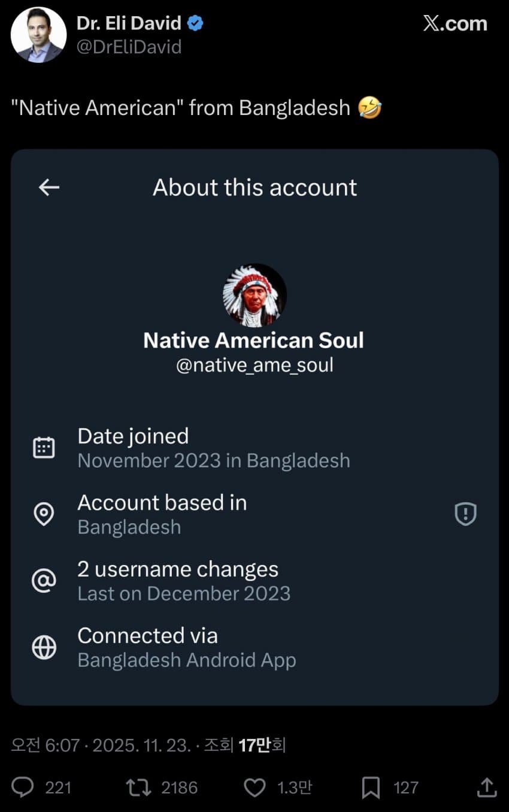
Task: Click the @ username changes icon
Action: click(44, 581)
